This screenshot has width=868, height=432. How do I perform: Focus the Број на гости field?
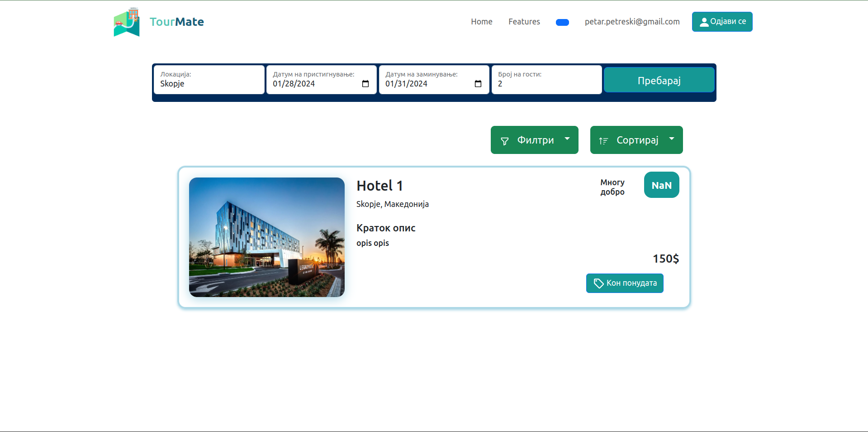coord(546,84)
